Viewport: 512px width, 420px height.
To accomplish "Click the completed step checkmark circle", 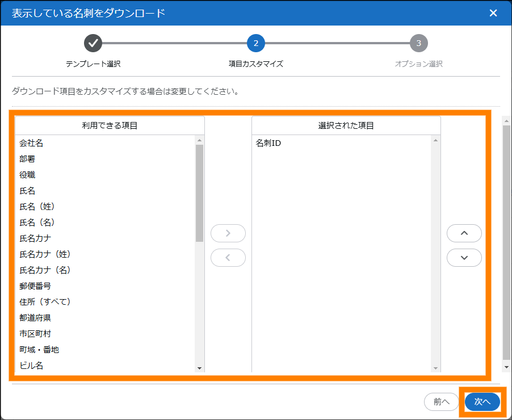I will click(93, 43).
